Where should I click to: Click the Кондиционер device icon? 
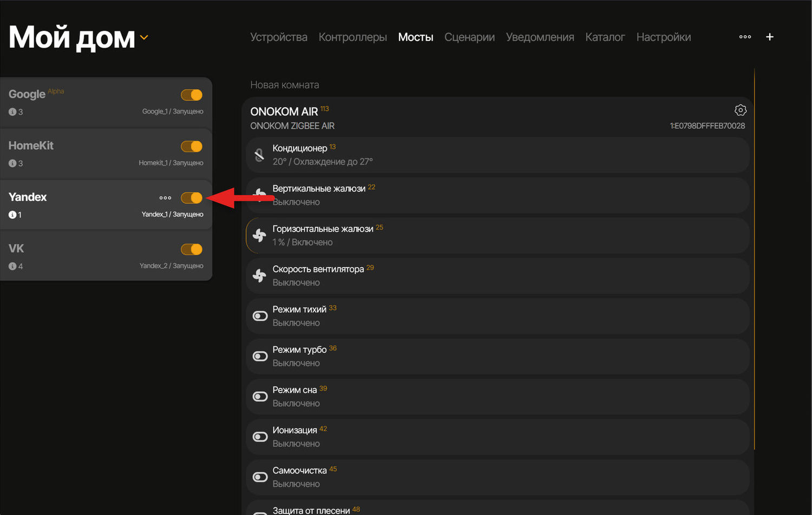pyautogui.click(x=260, y=155)
